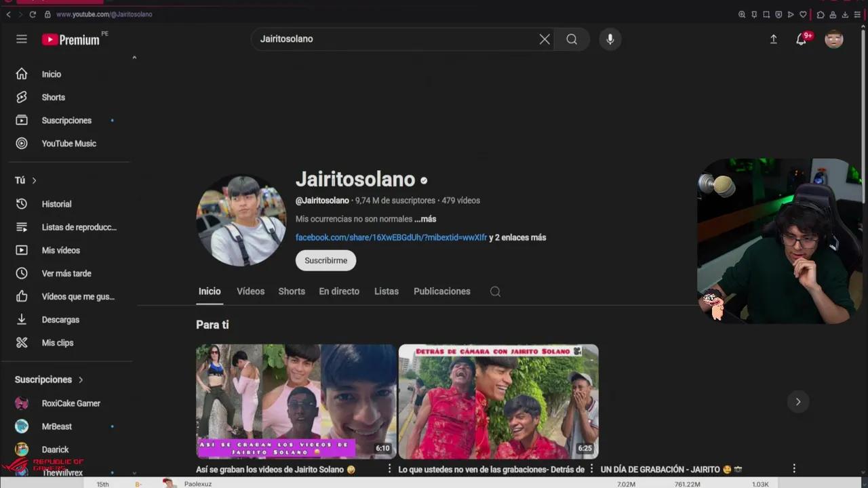
Task: Click the Suscribirme button
Action: 325,260
